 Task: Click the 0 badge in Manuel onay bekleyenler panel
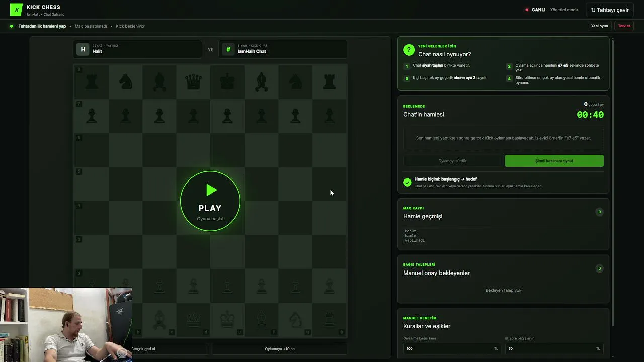pyautogui.click(x=599, y=268)
